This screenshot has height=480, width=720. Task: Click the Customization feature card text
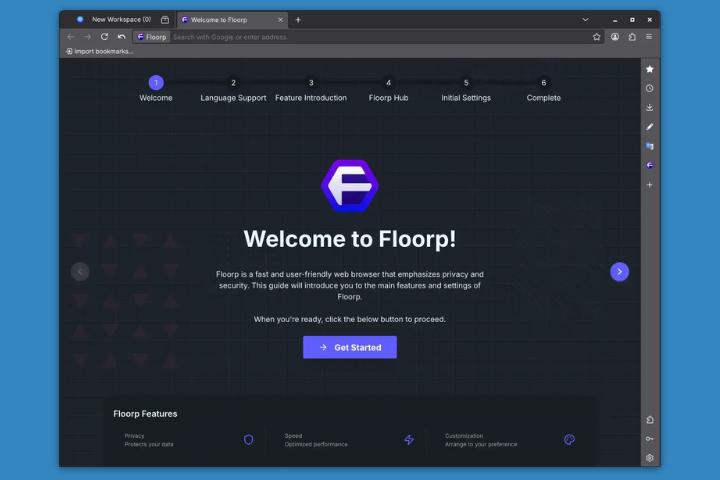pos(481,440)
